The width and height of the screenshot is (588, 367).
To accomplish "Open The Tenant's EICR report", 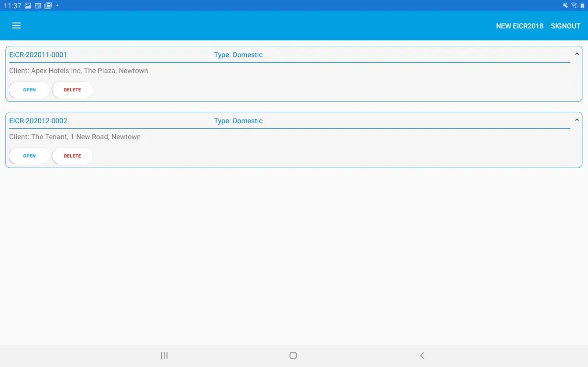I will click(x=30, y=156).
